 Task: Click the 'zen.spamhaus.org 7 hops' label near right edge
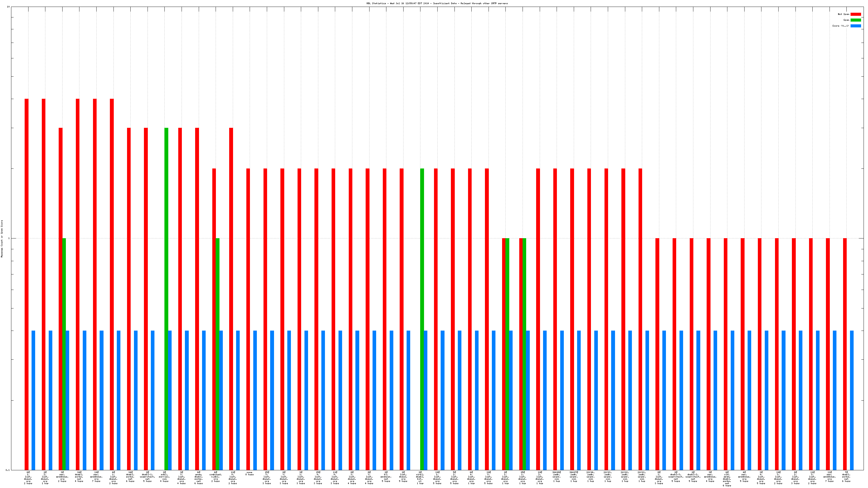tap(829, 477)
